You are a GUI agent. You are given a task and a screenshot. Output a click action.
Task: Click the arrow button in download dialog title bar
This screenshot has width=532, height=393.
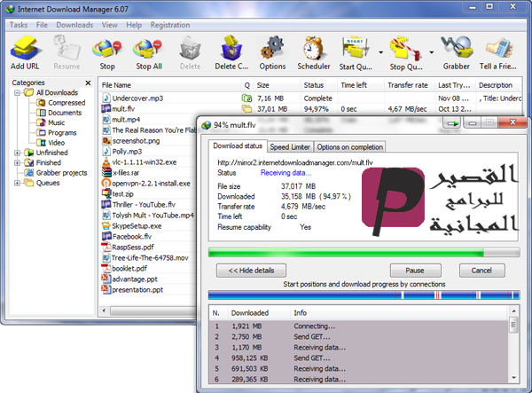[x=452, y=123]
